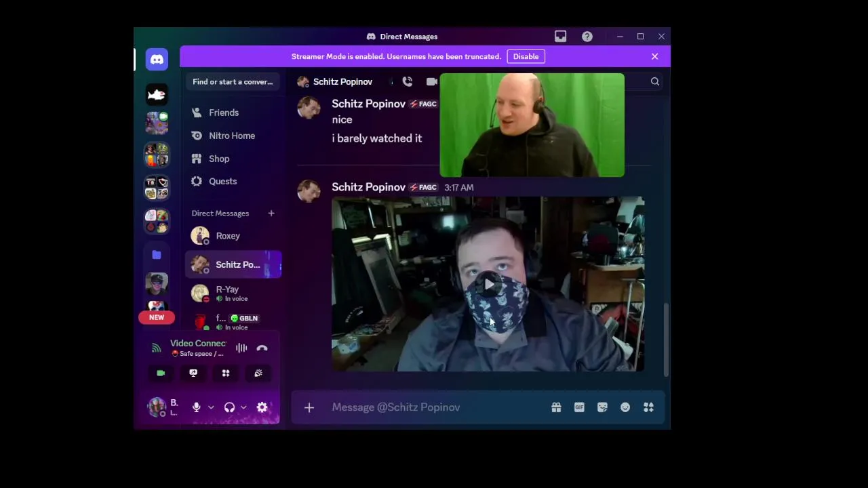The height and width of the screenshot is (488, 868).
Task: Send a gift with the gift icon
Action: click(556, 407)
